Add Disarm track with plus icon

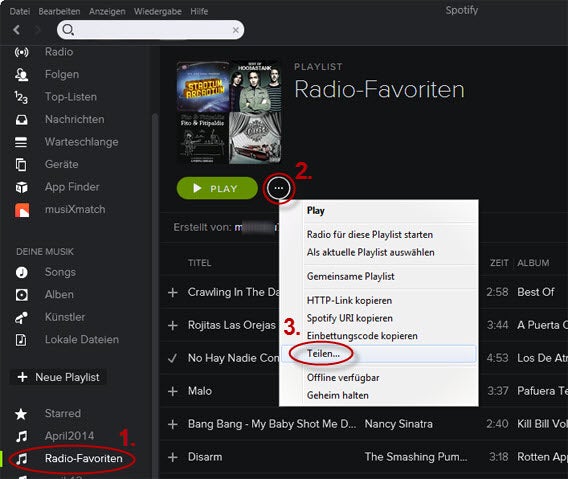pyautogui.click(x=173, y=457)
